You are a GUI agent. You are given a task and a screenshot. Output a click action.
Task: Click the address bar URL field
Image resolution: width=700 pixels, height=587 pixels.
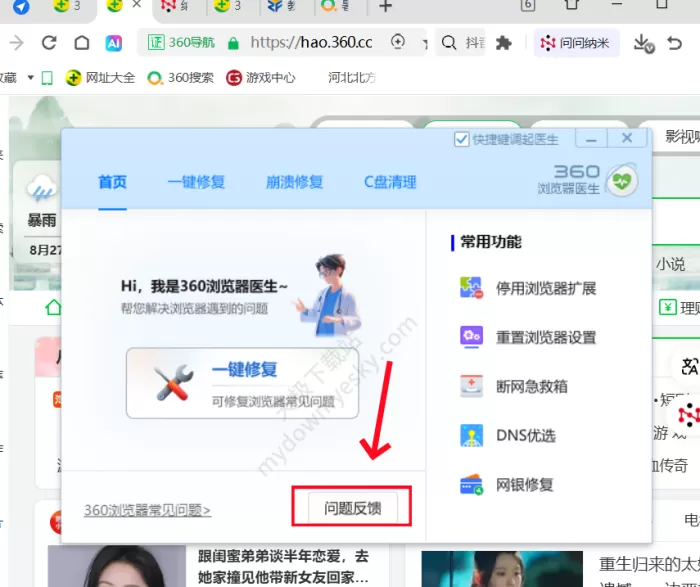[311, 42]
